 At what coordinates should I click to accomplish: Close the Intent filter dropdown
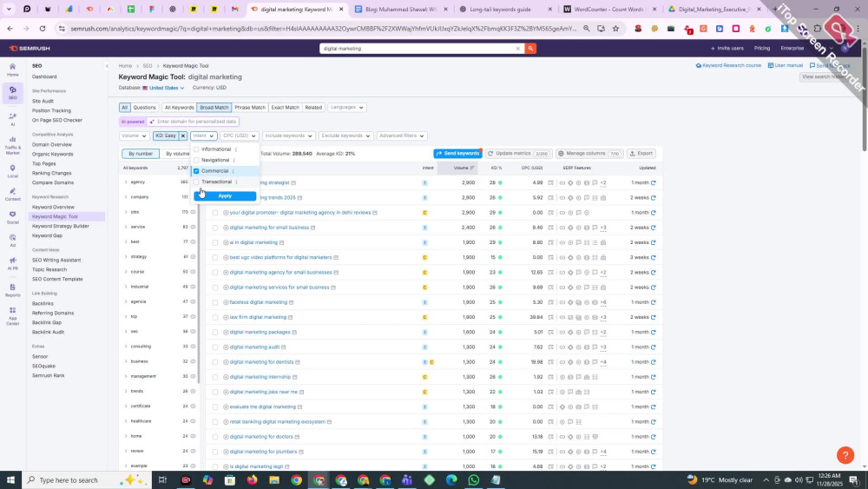[x=203, y=135]
